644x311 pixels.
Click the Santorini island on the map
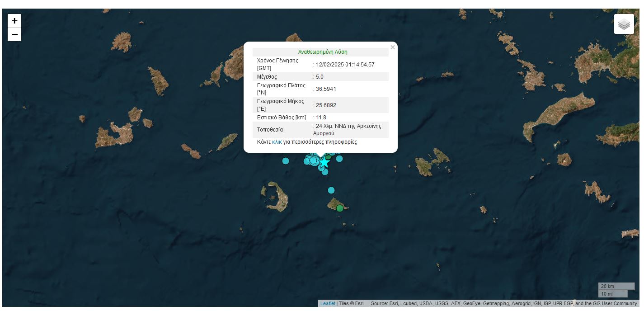[x=277, y=198]
